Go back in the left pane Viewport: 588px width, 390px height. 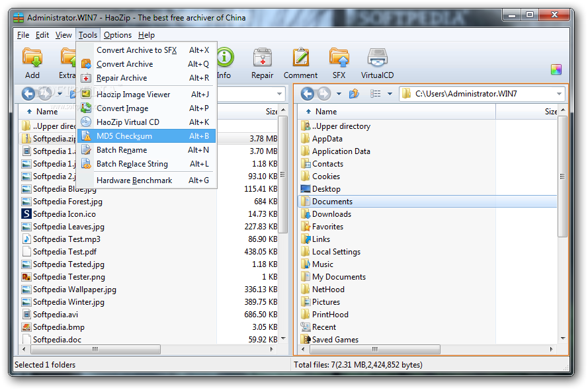pos(28,94)
